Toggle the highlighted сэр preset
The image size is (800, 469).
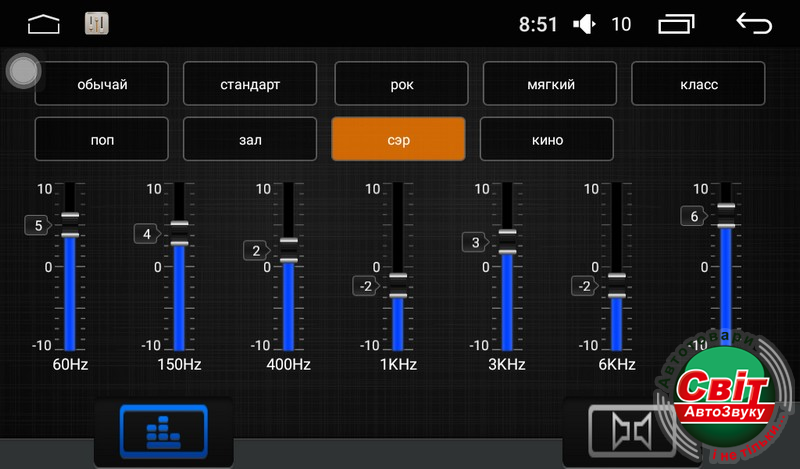[398, 139]
